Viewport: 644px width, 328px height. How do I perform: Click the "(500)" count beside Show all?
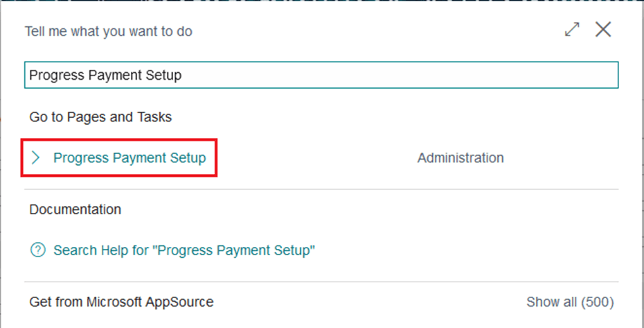click(x=597, y=302)
